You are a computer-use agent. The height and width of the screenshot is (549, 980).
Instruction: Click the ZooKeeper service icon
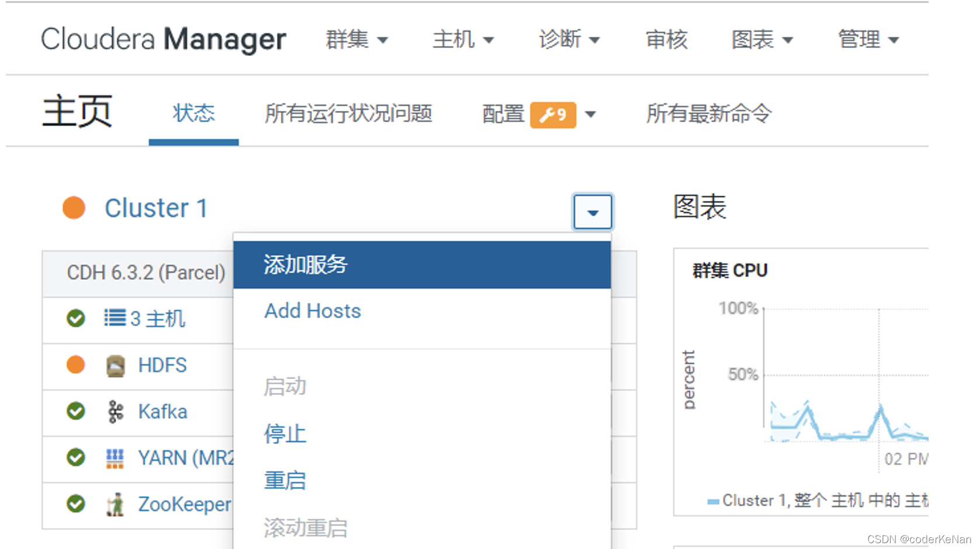coord(116,505)
